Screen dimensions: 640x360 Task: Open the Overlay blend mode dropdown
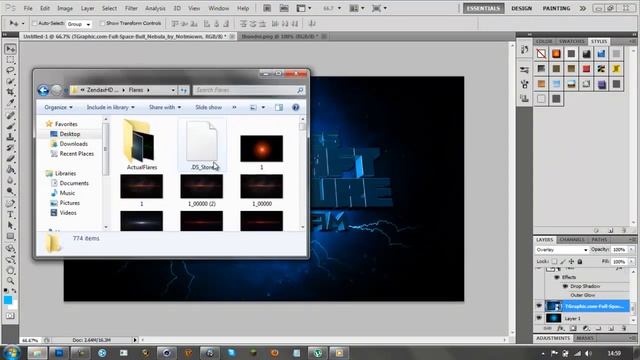point(562,249)
